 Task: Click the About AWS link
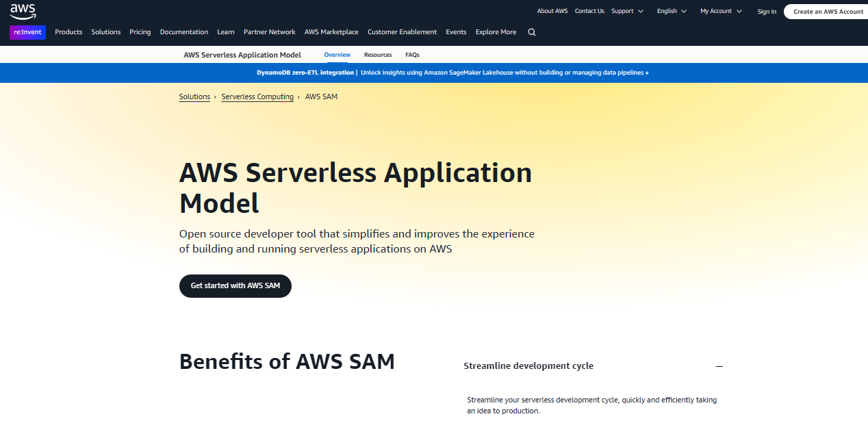pos(552,11)
